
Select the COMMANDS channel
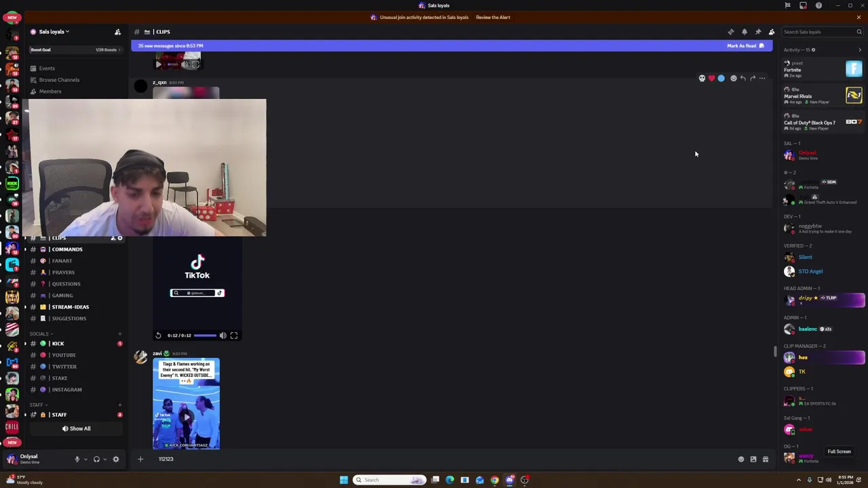tap(75, 249)
